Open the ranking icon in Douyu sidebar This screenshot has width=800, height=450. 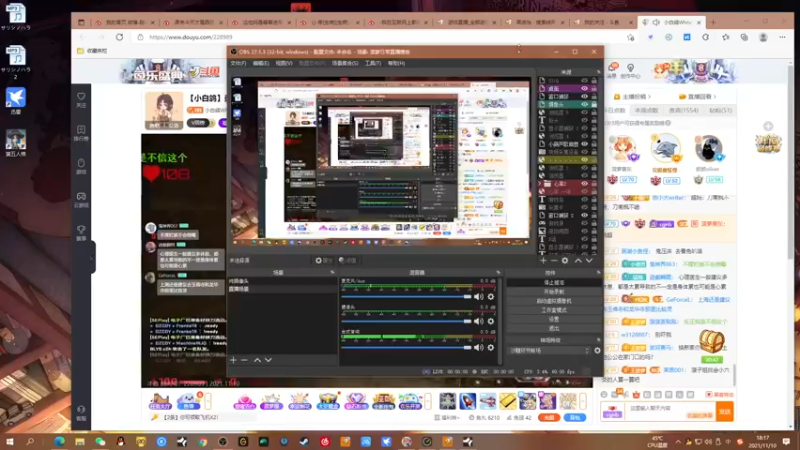(81, 133)
